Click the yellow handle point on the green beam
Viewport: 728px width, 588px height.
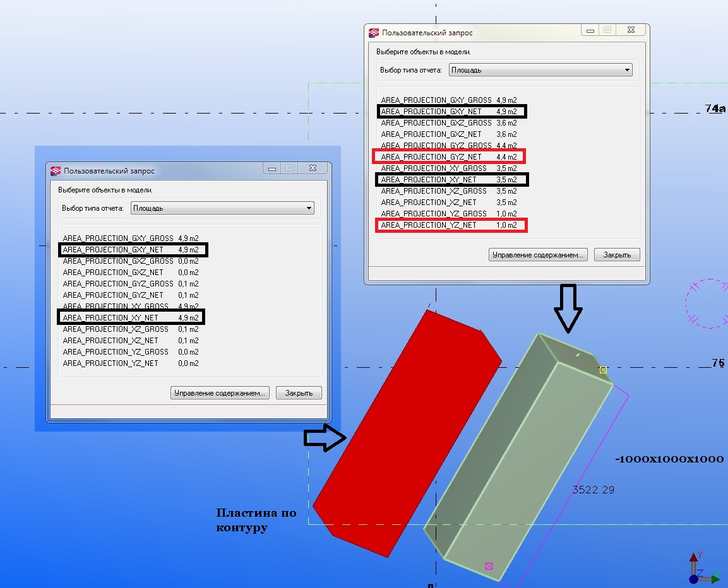coord(603,370)
